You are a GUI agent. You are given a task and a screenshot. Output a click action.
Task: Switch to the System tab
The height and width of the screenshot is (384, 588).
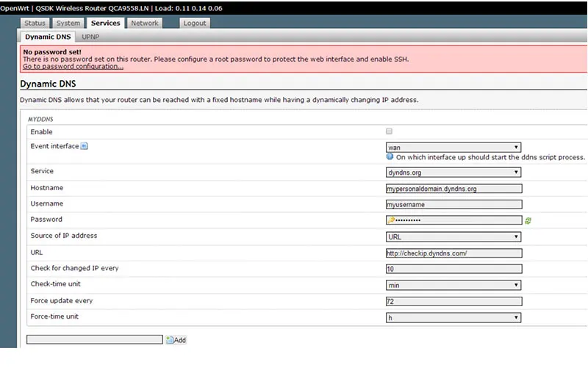68,23
